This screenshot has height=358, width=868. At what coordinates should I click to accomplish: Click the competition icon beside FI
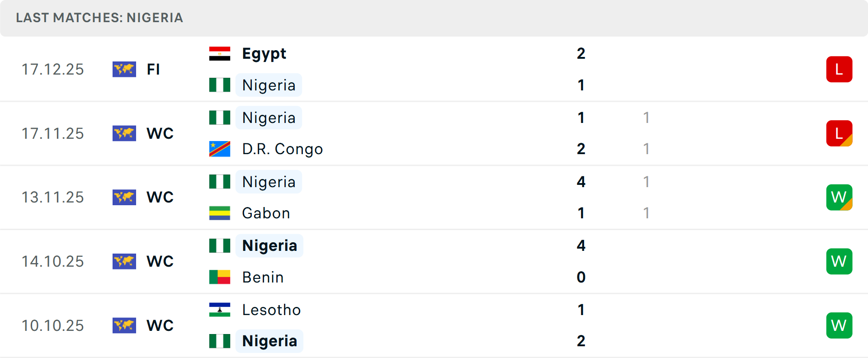click(124, 69)
